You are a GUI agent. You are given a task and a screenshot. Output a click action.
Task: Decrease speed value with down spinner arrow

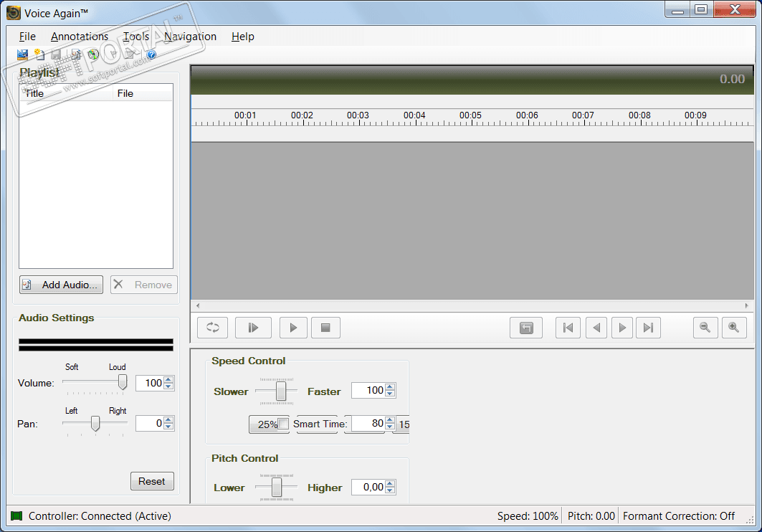pyautogui.click(x=390, y=394)
